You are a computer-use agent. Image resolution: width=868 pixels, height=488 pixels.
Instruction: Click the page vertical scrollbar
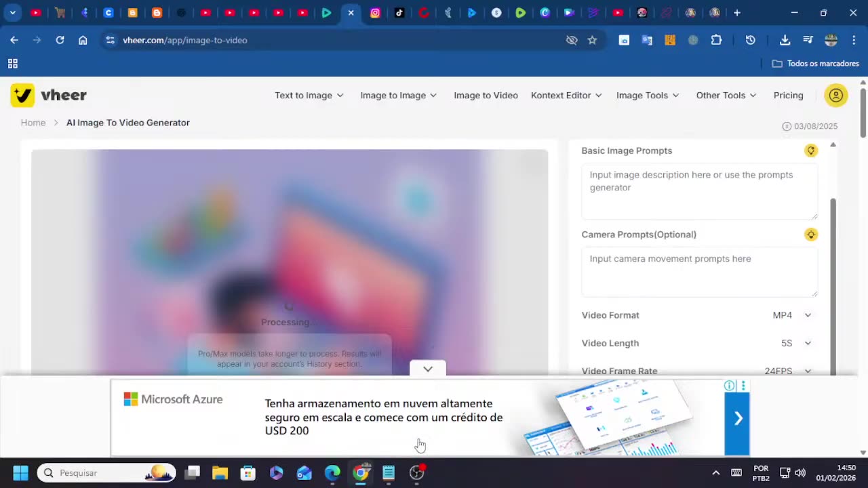[863, 112]
